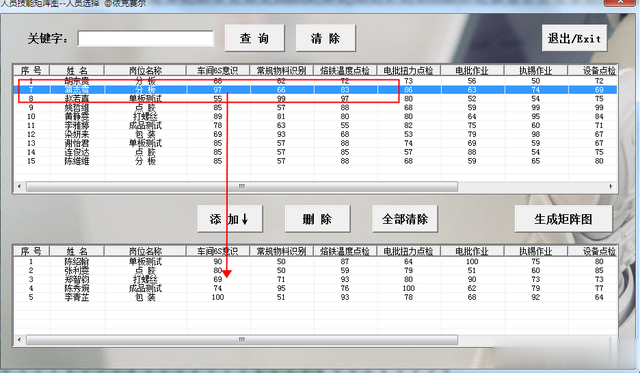Select row 12 包装 in upper table
This screenshot has height=373, width=640.
pos(315,134)
